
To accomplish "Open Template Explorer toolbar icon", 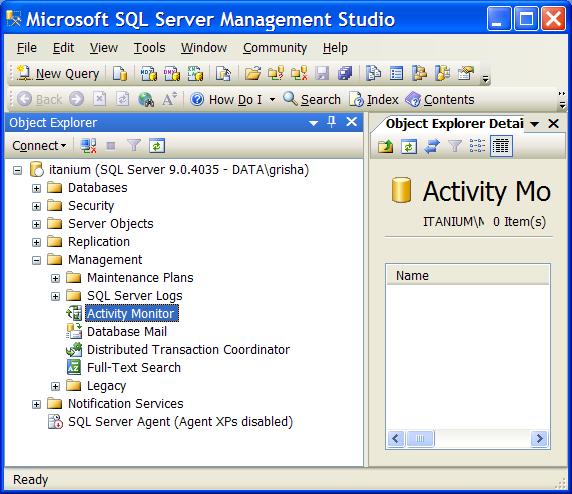I will coord(442,73).
